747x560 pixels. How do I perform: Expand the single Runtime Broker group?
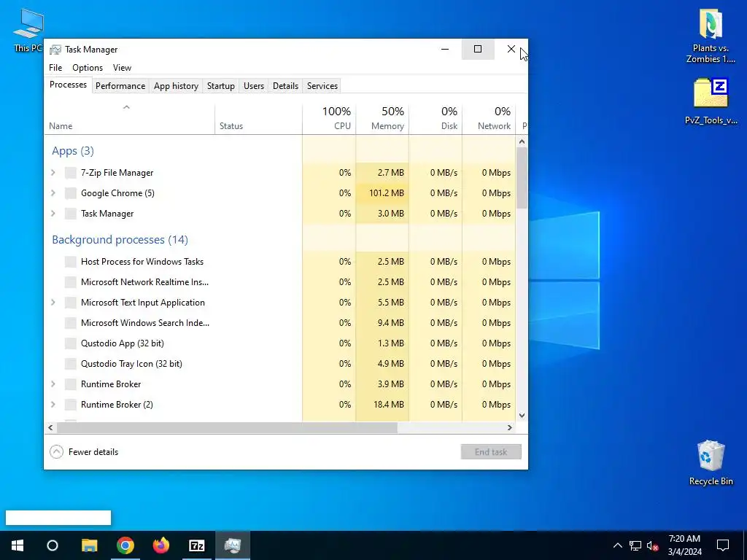53,385
